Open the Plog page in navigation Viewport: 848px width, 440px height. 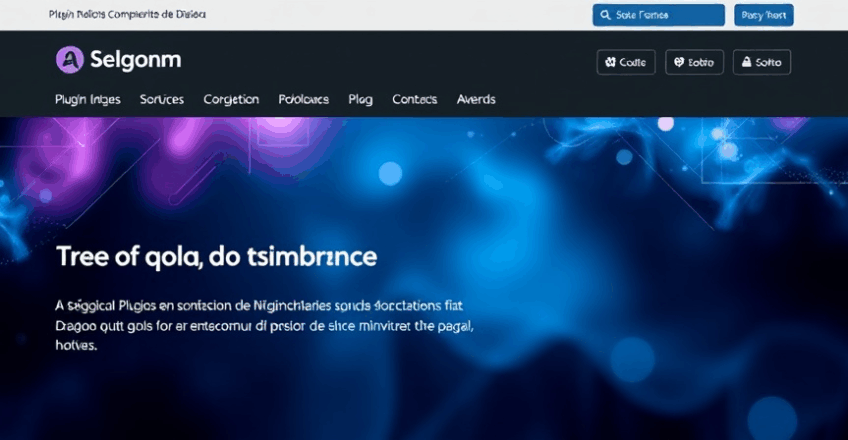(360, 99)
